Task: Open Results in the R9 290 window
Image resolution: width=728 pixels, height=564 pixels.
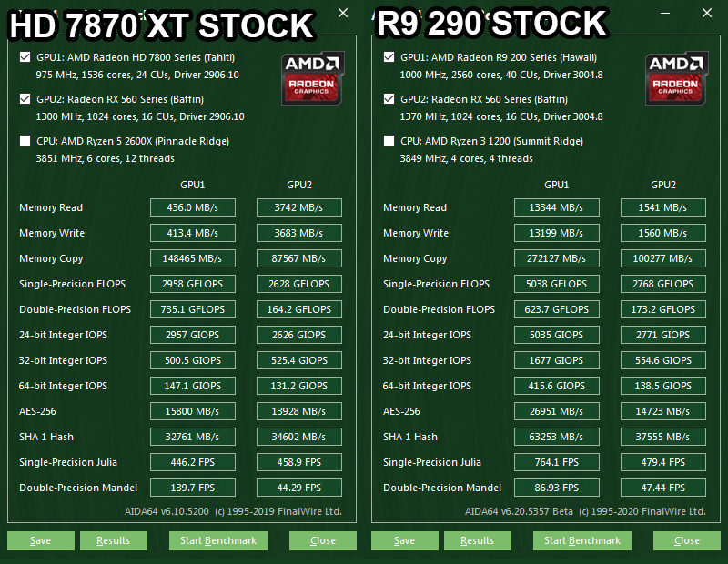Action: [478, 540]
